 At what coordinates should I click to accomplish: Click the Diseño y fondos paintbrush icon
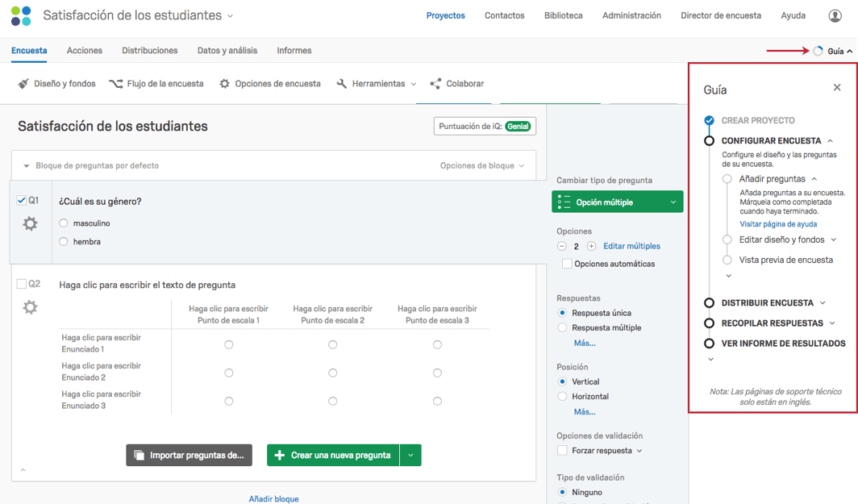coord(23,84)
